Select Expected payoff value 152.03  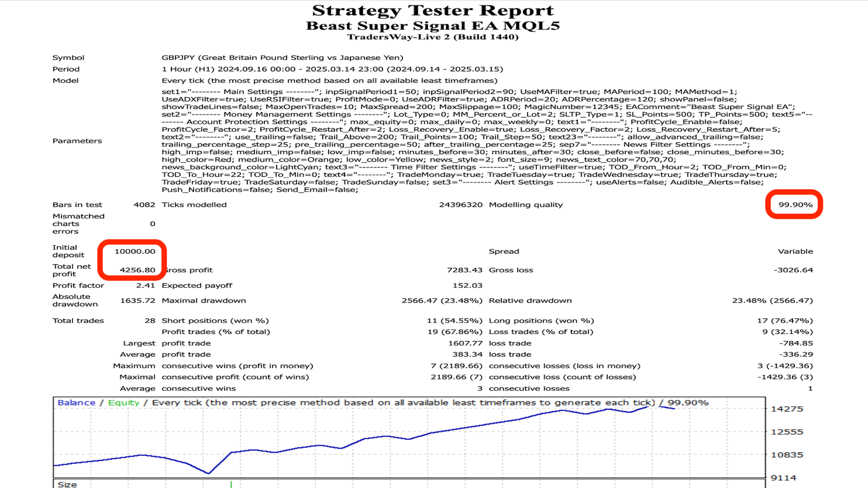click(467, 285)
